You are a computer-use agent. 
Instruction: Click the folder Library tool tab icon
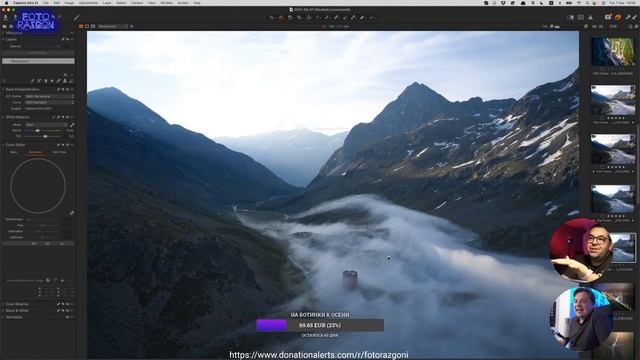(x=5, y=26)
